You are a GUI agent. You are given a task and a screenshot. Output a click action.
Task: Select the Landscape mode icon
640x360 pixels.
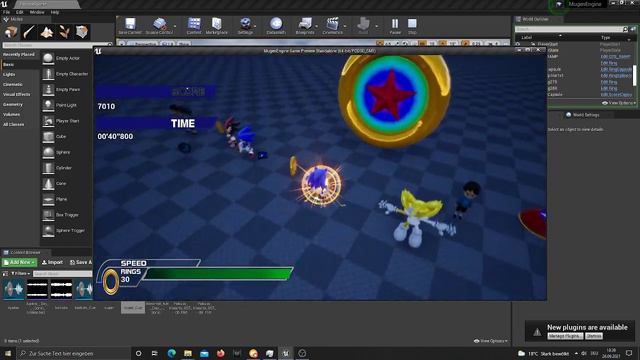pyautogui.click(x=47, y=32)
